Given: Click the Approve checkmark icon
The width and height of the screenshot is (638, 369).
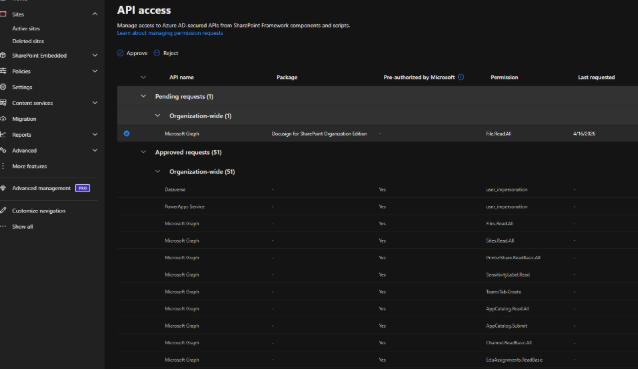Looking at the screenshot, I should (x=120, y=53).
